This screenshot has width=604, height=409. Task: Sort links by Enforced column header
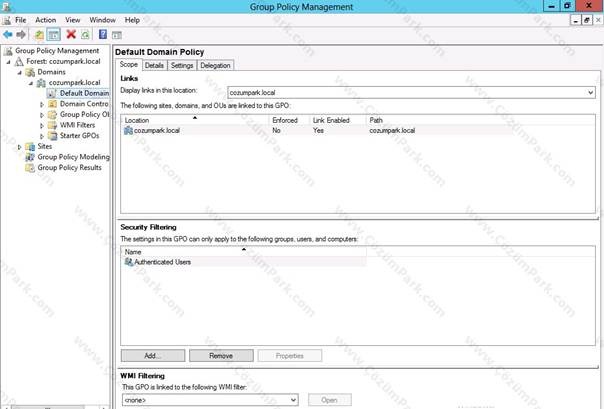point(289,120)
